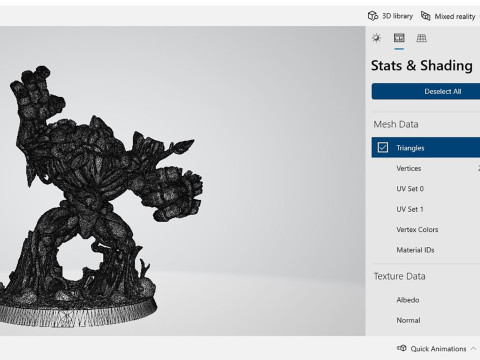
Task: Expand the Quick Animations chevron
Action: [x=473, y=349]
